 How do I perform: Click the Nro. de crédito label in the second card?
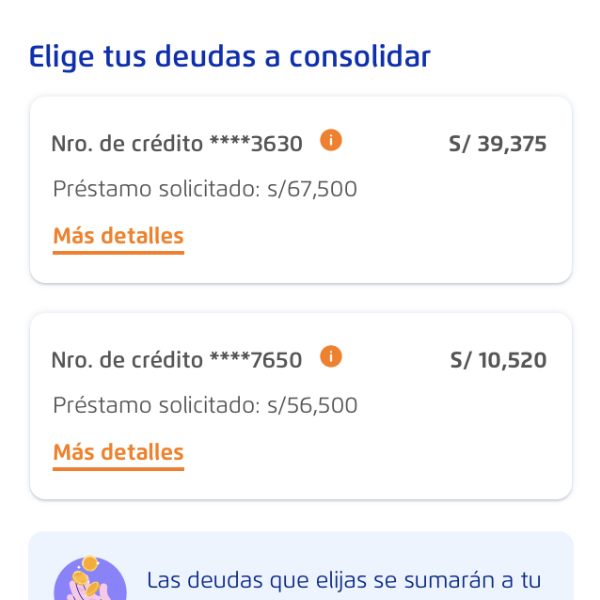coord(127,360)
